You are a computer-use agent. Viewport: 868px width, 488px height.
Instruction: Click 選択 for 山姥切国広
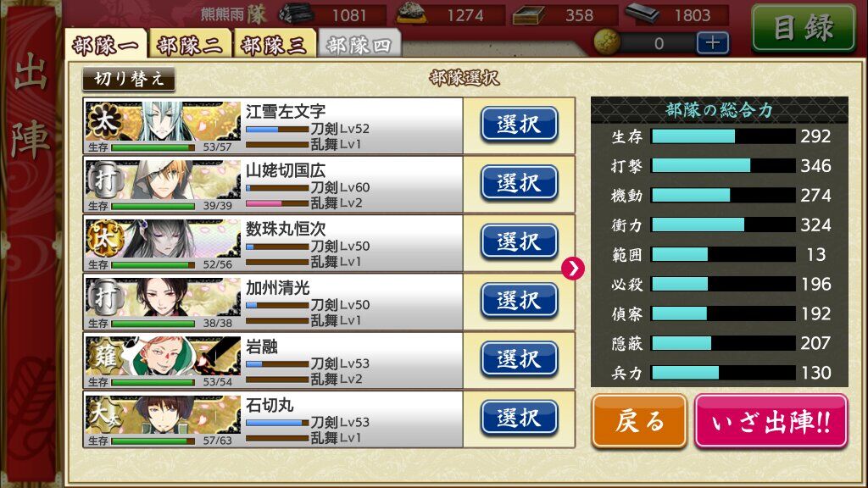click(519, 183)
